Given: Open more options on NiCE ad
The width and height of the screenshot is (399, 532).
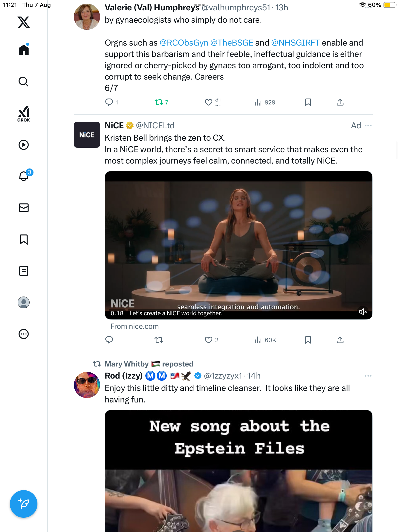Looking at the screenshot, I should (x=368, y=126).
